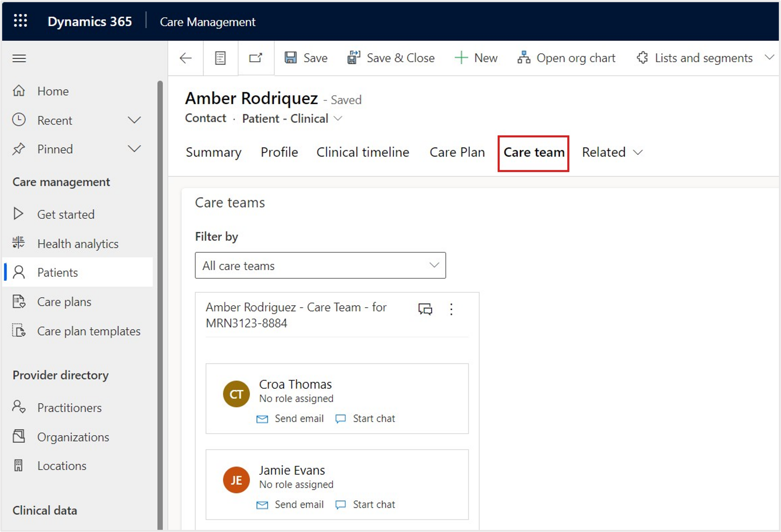Click the Save & Close icon
781x532 pixels.
[354, 57]
